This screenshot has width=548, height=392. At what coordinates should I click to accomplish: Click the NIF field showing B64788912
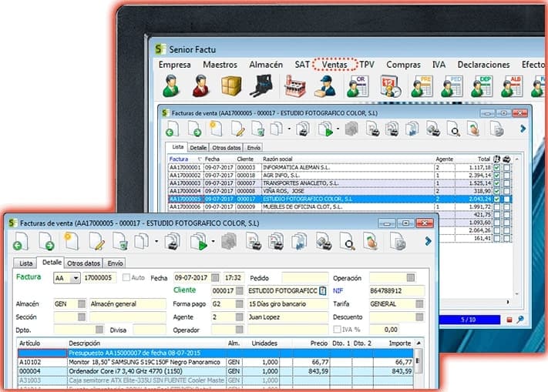pos(396,291)
